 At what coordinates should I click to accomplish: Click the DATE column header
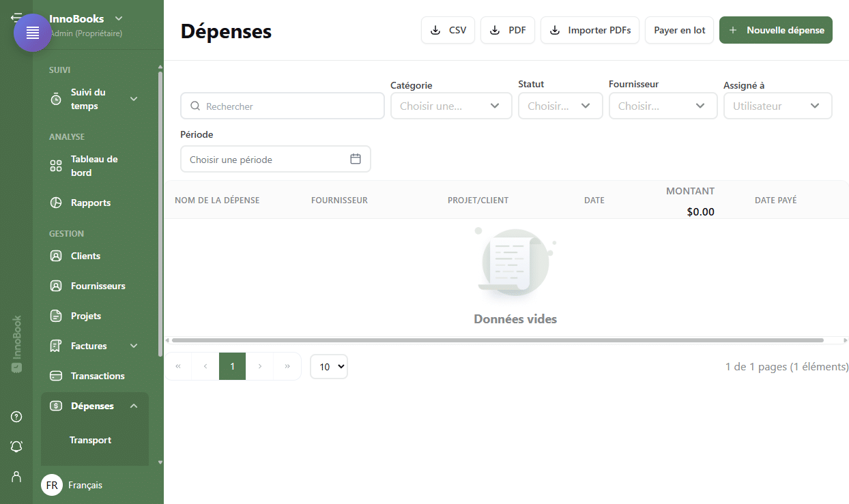coord(594,200)
